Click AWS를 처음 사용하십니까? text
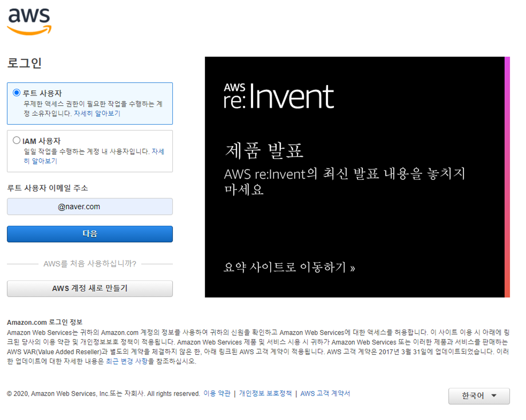 coord(90,264)
